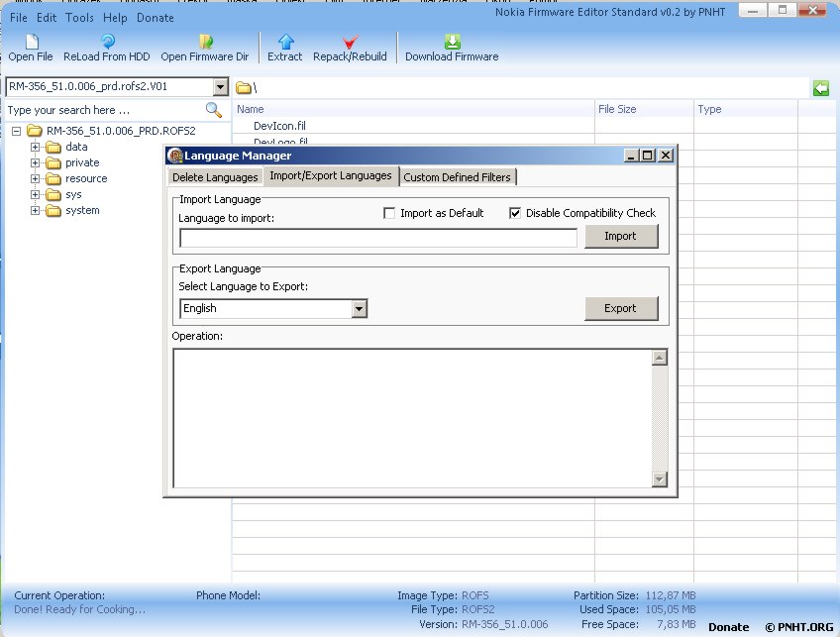Click the © PNHT.ORG link
The width and height of the screenshot is (840, 637).
798,627
